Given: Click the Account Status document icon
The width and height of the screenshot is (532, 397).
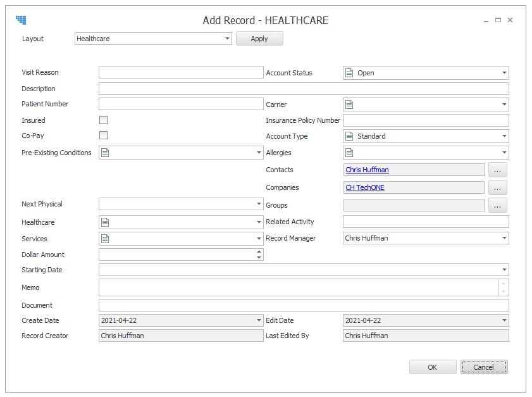Looking at the screenshot, I should click(x=349, y=73).
